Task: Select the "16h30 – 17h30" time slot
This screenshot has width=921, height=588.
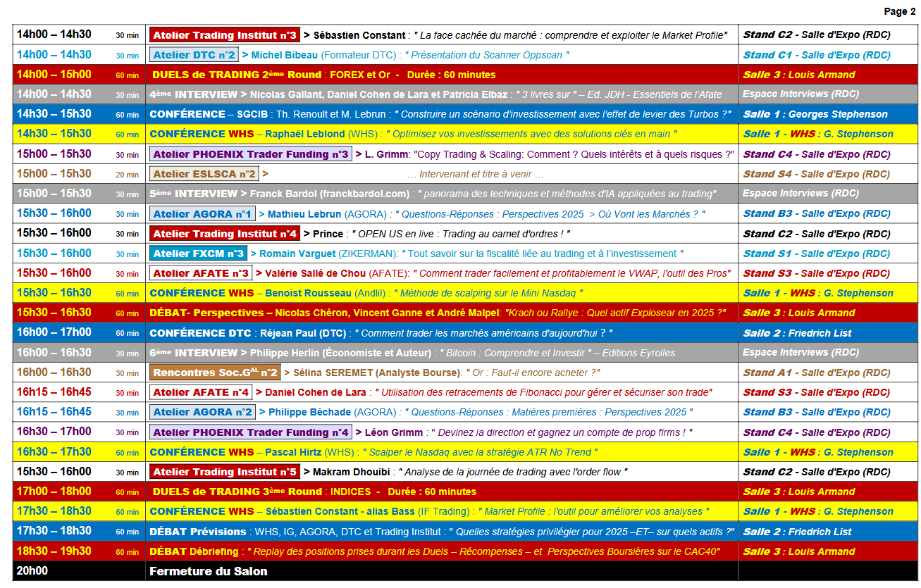Action: coord(54,452)
